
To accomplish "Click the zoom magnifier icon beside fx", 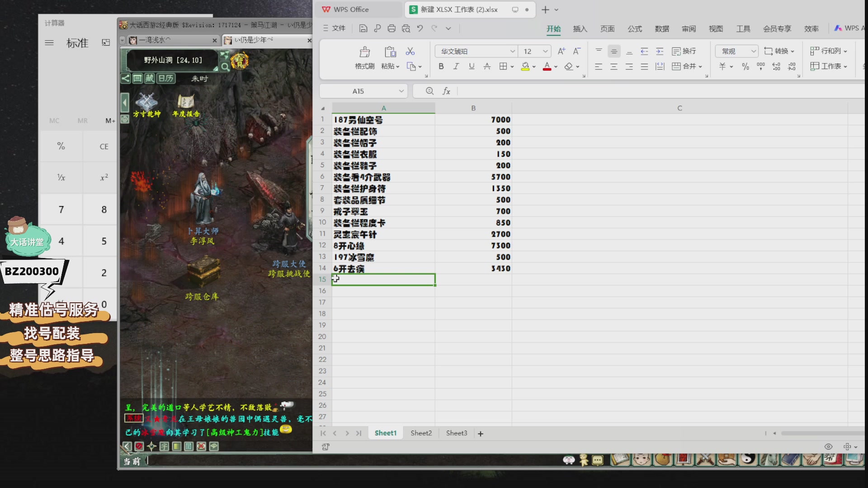I will click(429, 91).
